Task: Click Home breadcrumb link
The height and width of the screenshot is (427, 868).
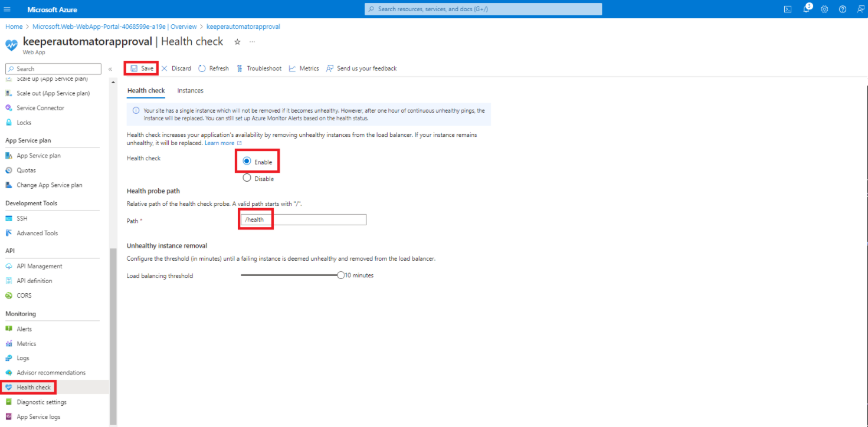Action: 14,27
